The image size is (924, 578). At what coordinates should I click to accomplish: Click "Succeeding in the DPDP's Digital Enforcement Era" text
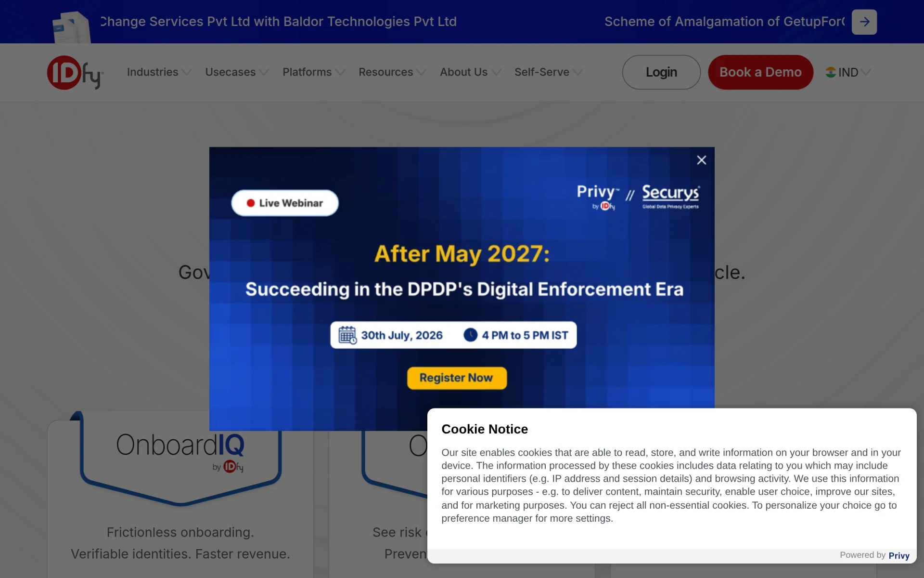click(464, 289)
